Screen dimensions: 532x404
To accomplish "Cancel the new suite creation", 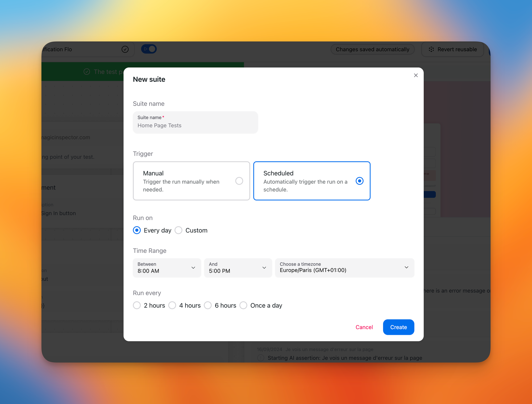I will coord(364,327).
